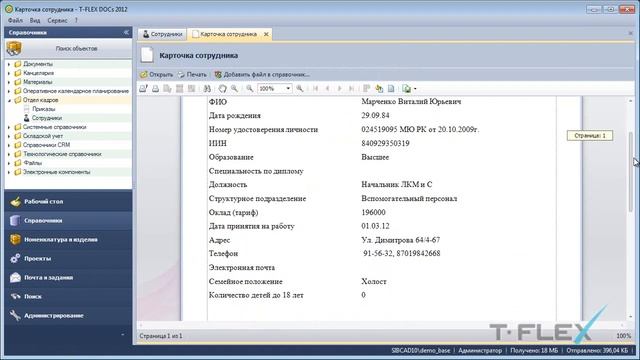Open Поиск navigation section

68,296
